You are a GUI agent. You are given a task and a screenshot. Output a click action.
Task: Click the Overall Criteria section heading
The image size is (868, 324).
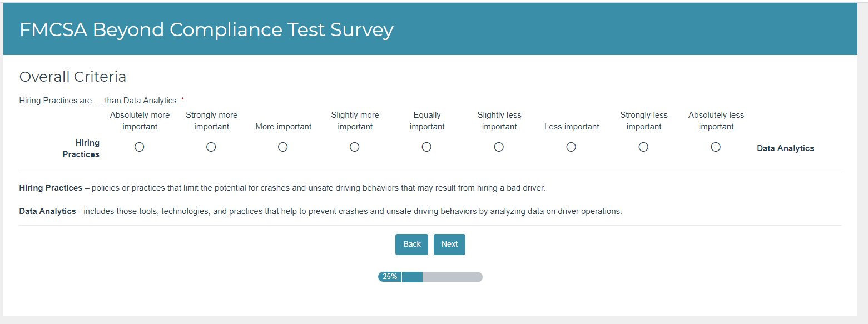pos(73,77)
